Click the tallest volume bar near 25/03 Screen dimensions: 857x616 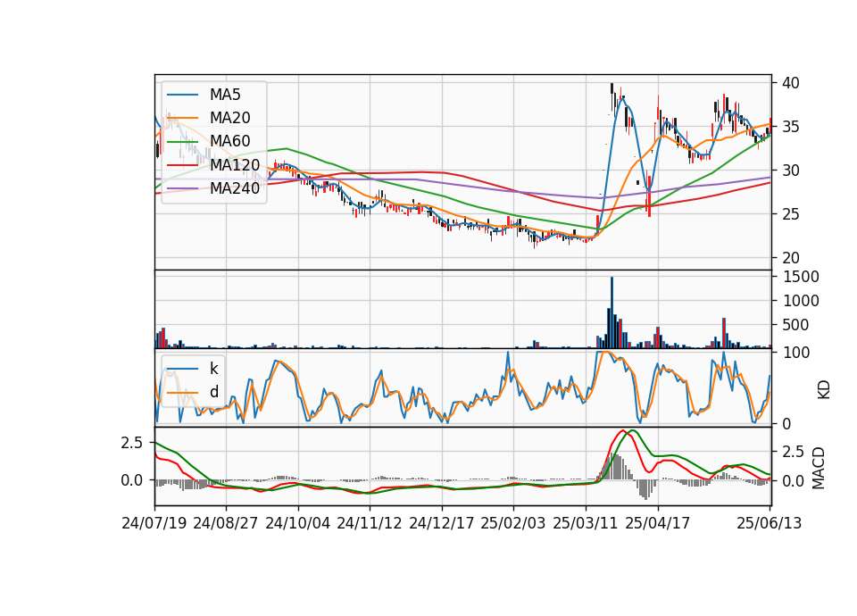(x=612, y=312)
